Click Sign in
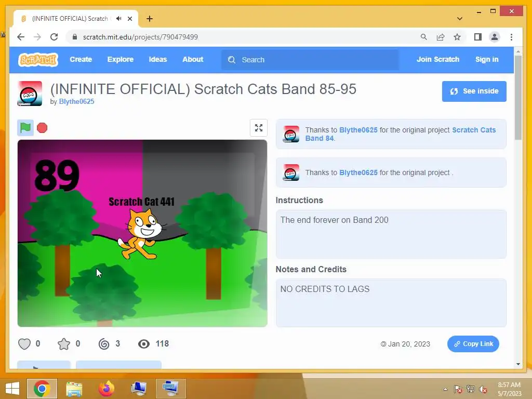The width and height of the screenshot is (532, 399). point(487,59)
